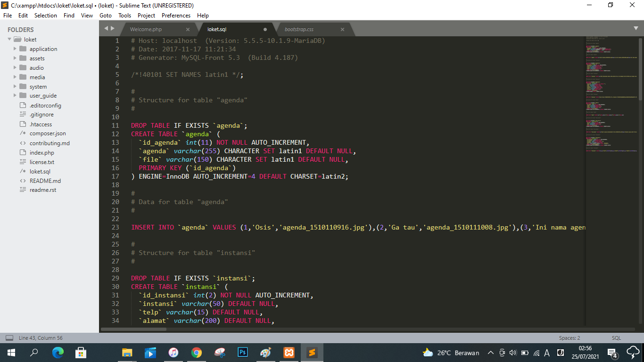Open the volume control tray icon
Image resolution: width=644 pixels, height=362 pixels.
513,353
